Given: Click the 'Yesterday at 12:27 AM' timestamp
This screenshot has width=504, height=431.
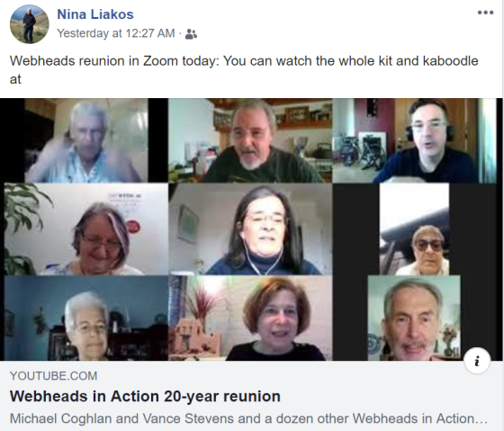Looking at the screenshot, I should (116, 33).
